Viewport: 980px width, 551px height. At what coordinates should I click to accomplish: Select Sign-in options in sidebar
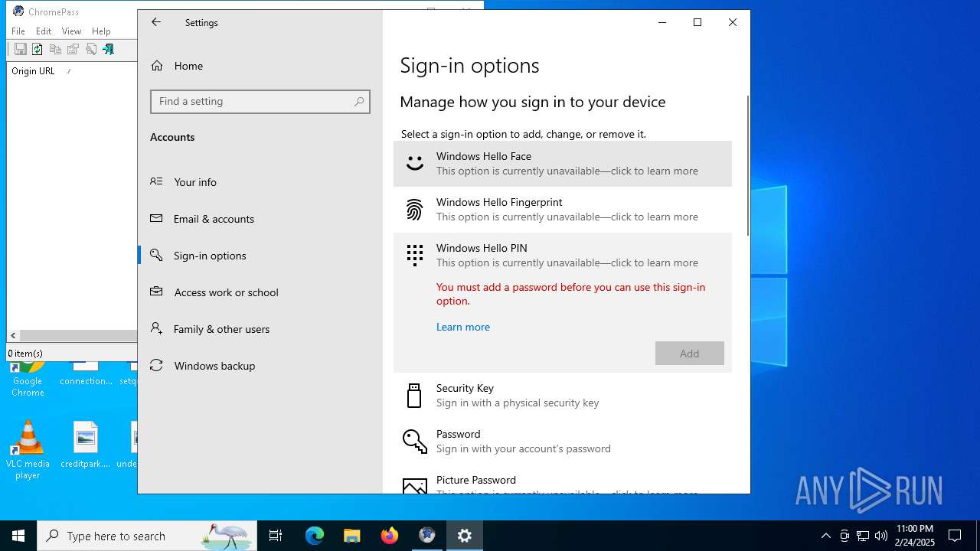point(260,256)
